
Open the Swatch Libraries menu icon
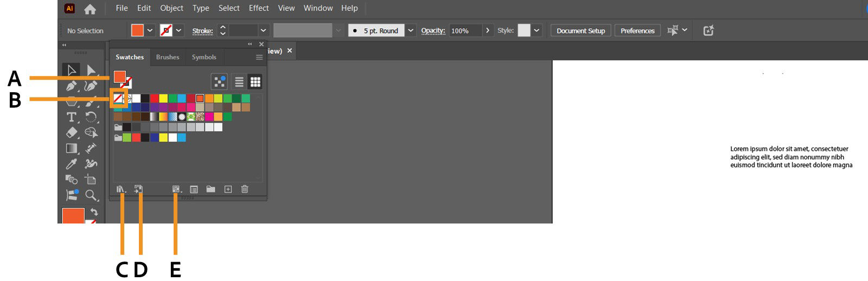[121, 189]
